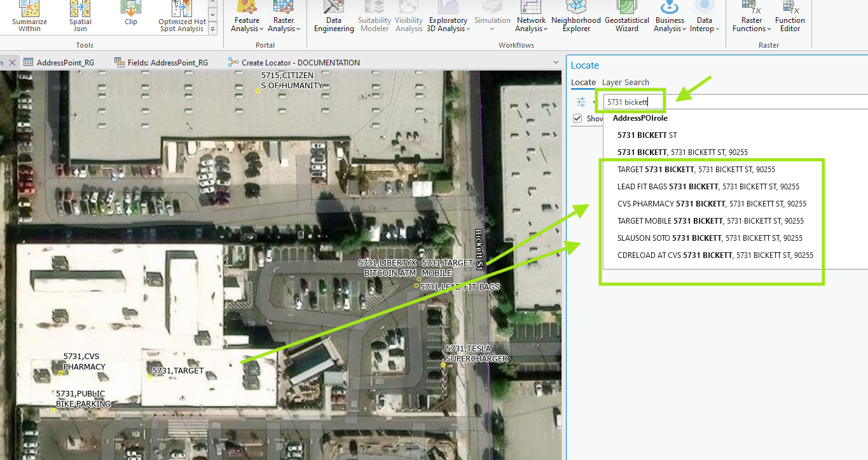Click the AddressPOIrole locator heading
The height and width of the screenshot is (460, 868).
(x=640, y=118)
